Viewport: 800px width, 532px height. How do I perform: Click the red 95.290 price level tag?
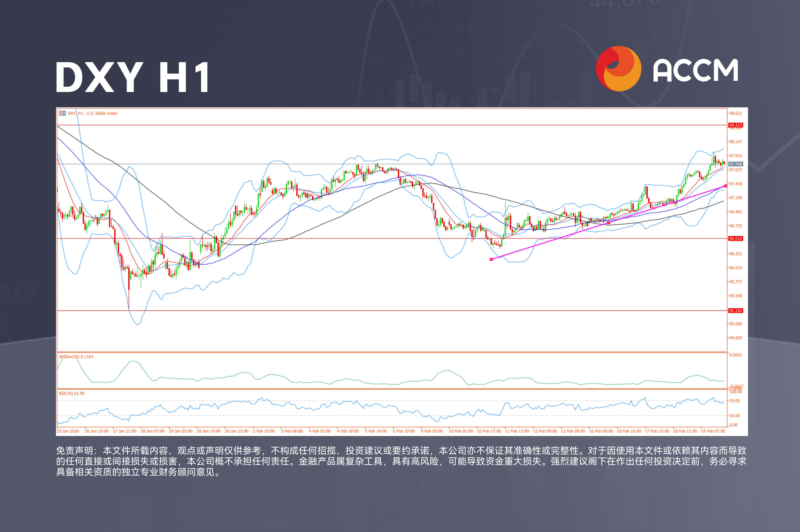click(736, 311)
